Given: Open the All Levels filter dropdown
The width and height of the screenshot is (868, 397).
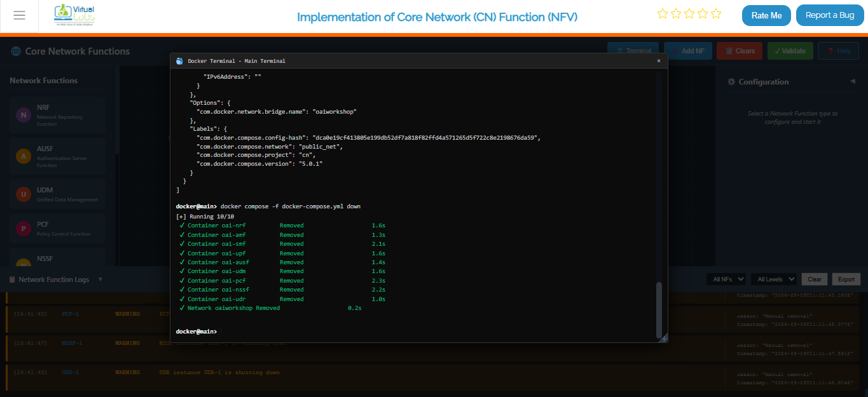Looking at the screenshot, I should point(774,279).
